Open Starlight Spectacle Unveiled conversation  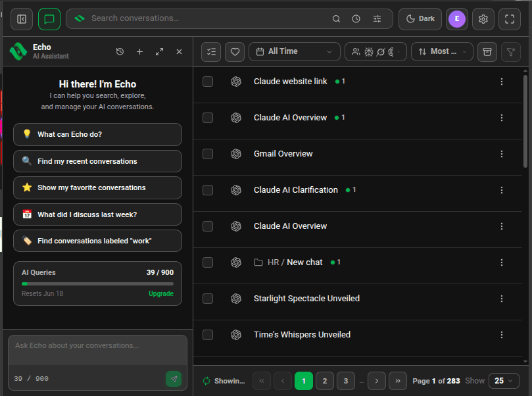pos(306,299)
